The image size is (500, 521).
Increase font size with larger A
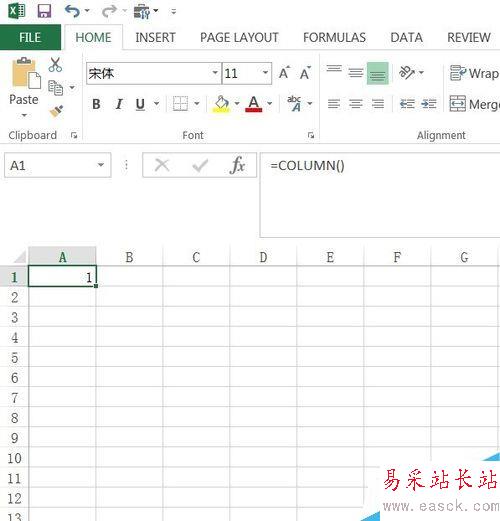(x=284, y=73)
